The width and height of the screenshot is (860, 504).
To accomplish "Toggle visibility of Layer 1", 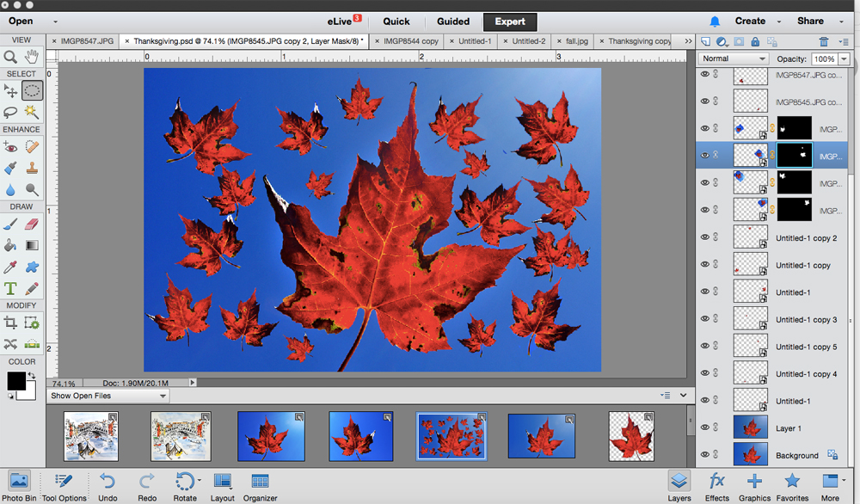I will (705, 427).
